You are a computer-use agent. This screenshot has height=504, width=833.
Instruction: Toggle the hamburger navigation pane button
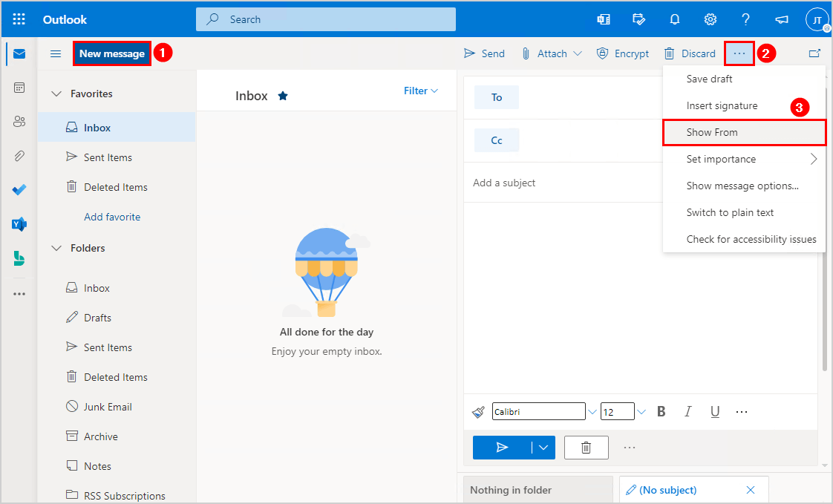[x=56, y=53]
